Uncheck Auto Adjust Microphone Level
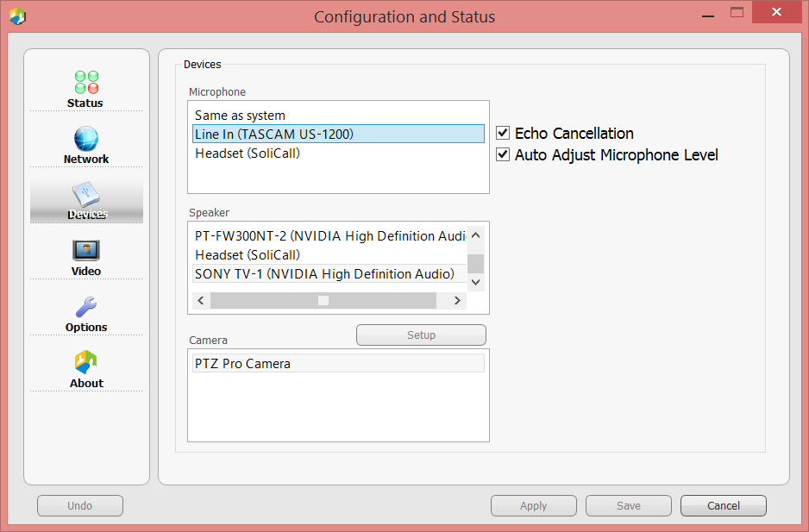The width and height of the screenshot is (809, 532). click(x=503, y=155)
